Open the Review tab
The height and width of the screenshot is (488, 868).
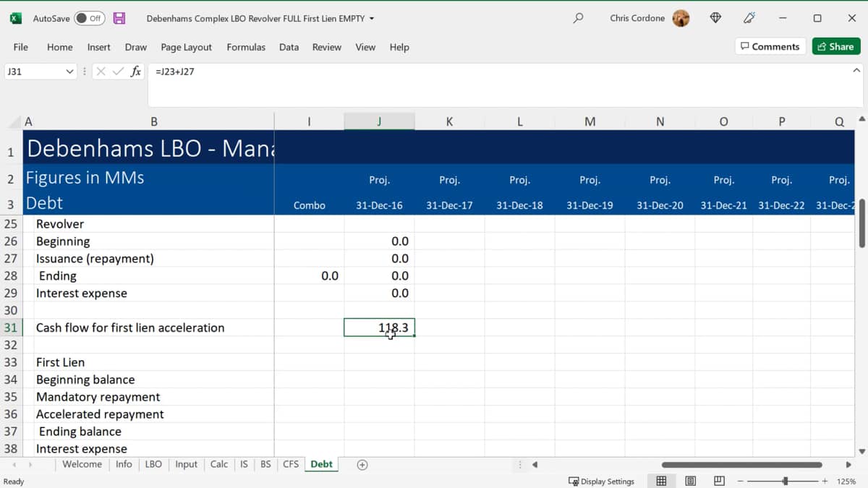pyautogui.click(x=326, y=47)
